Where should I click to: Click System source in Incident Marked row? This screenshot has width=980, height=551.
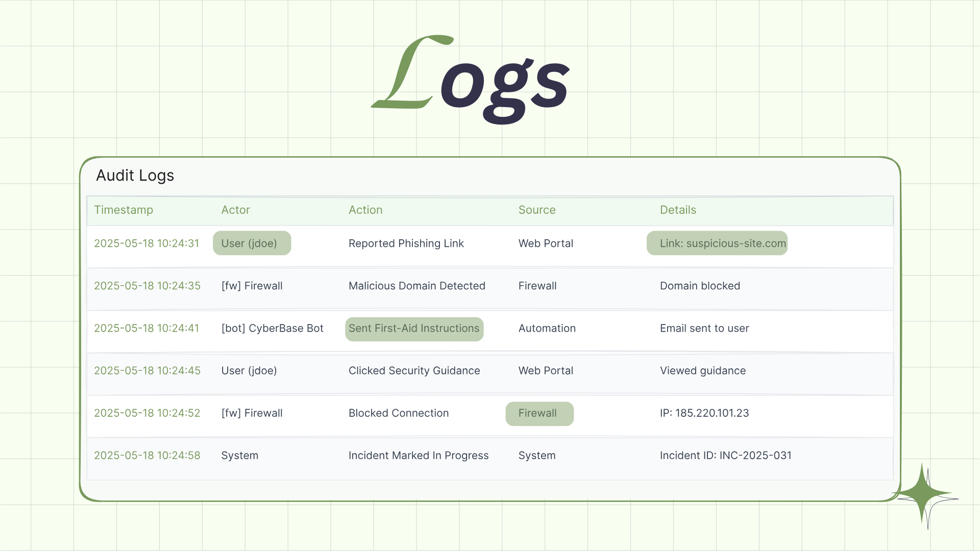[x=537, y=456]
